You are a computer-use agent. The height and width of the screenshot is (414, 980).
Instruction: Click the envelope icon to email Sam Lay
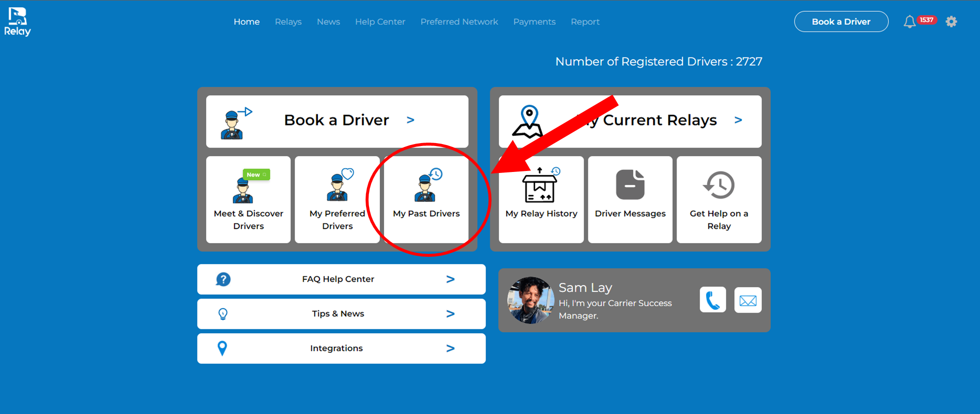tap(748, 300)
